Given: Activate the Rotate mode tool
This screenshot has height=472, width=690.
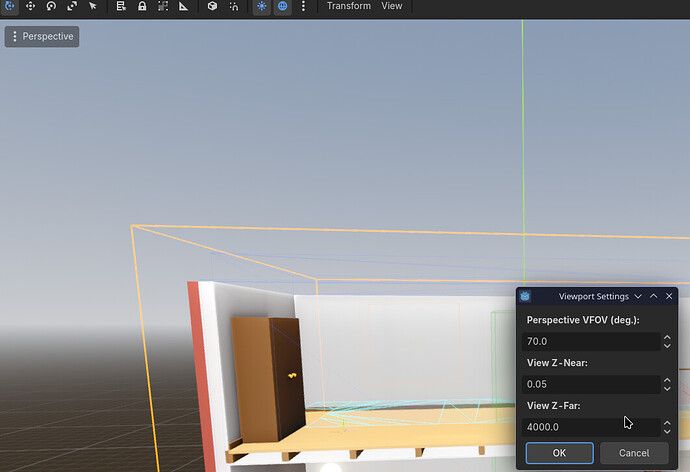Looking at the screenshot, I should (51, 6).
